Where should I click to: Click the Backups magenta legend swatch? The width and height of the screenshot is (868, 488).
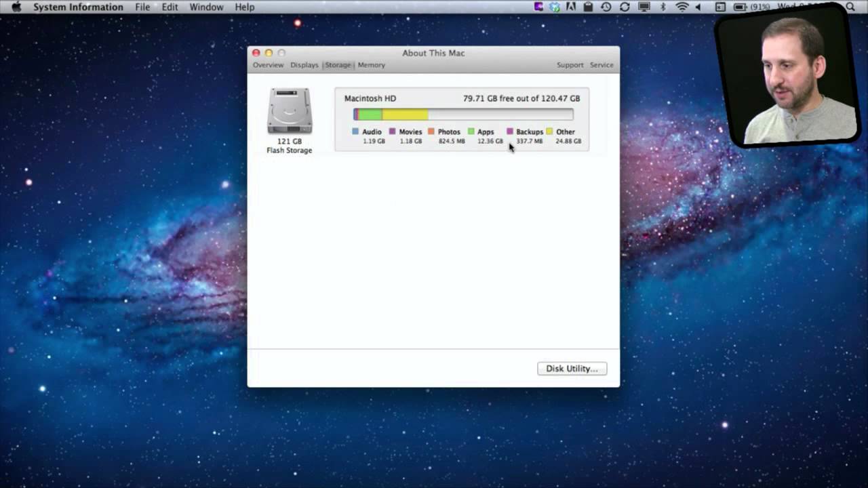[510, 131]
